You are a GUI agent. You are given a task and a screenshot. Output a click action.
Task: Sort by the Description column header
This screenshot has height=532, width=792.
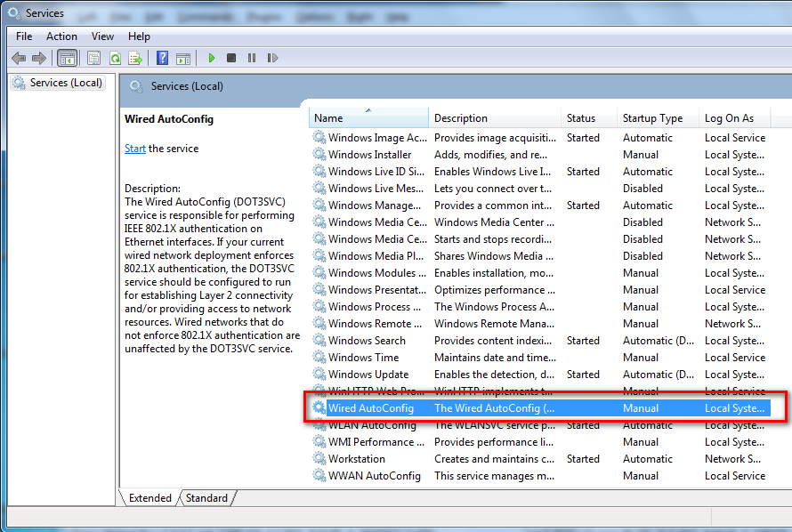coord(495,118)
